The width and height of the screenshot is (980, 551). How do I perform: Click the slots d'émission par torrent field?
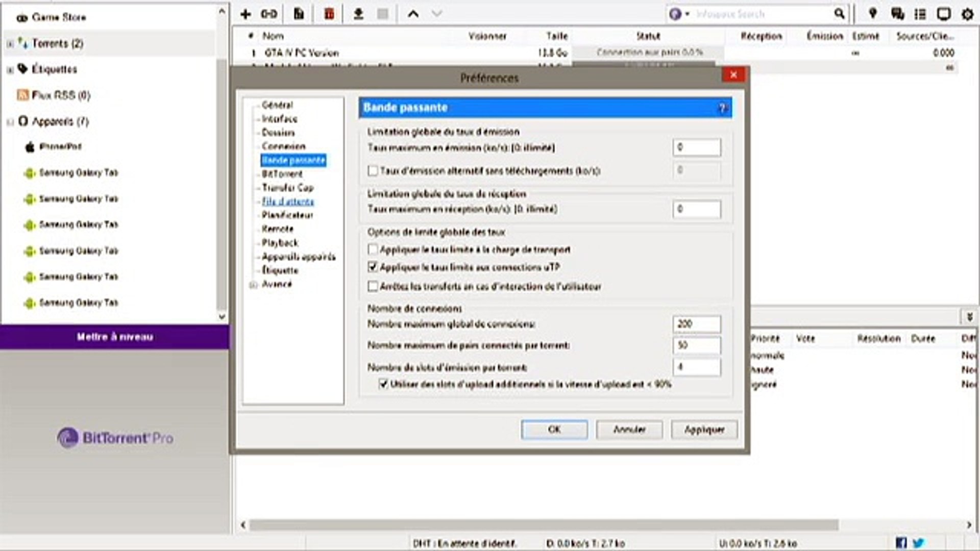[x=697, y=367]
